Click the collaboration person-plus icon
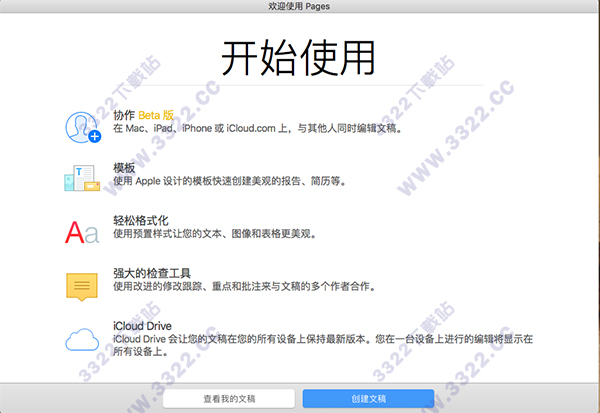Image resolution: width=600 pixels, height=413 pixels. 83,127
